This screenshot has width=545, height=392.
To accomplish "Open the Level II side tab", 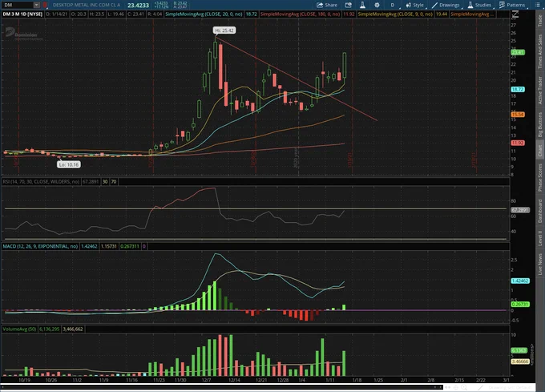I will (x=539, y=238).
